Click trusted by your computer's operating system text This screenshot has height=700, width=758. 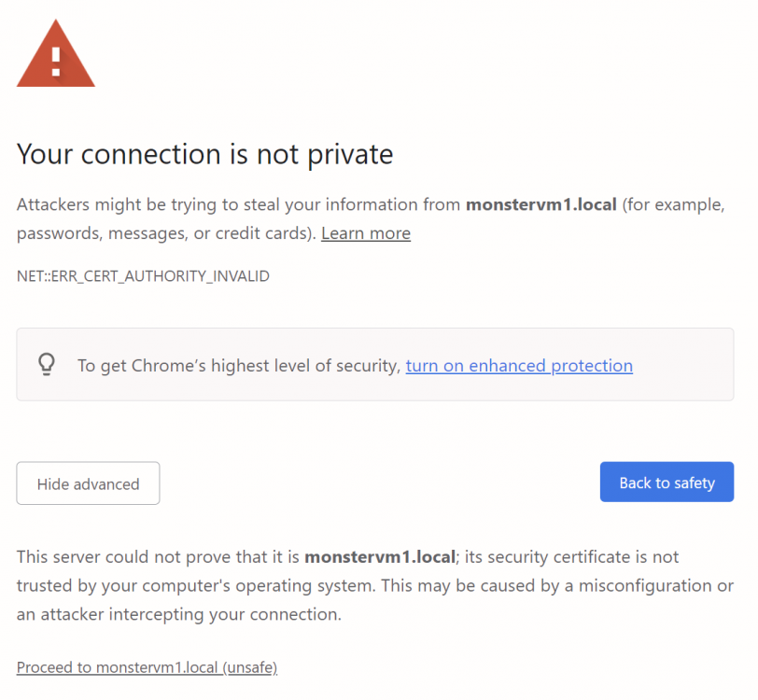(x=196, y=586)
